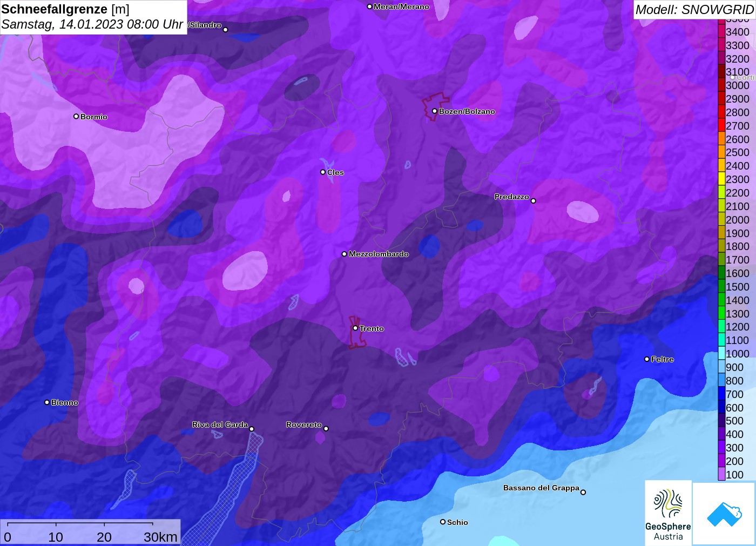Click the Modell: SNOWGRID label
Image resolution: width=756 pixels, height=546 pixels.
[x=694, y=10]
